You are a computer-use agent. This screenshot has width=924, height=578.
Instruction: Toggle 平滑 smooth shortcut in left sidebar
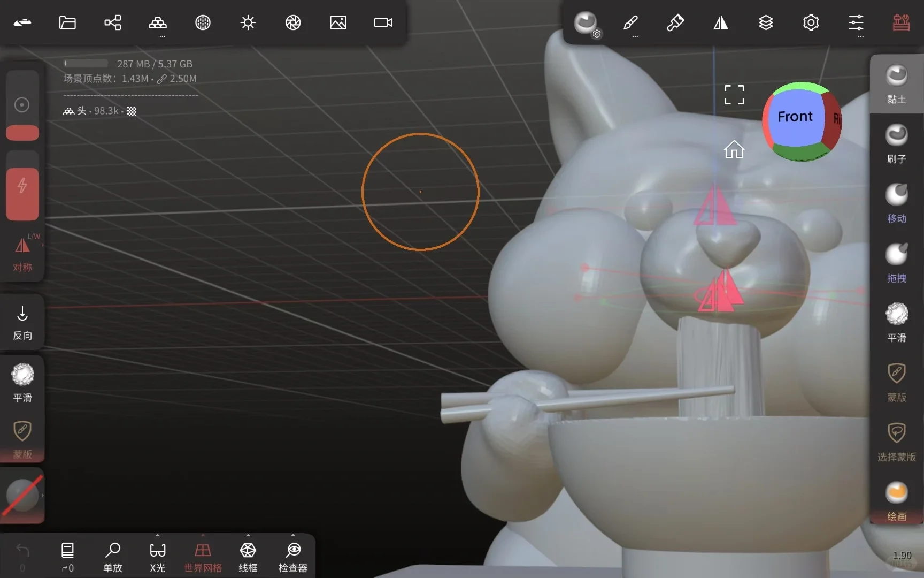click(22, 383)
